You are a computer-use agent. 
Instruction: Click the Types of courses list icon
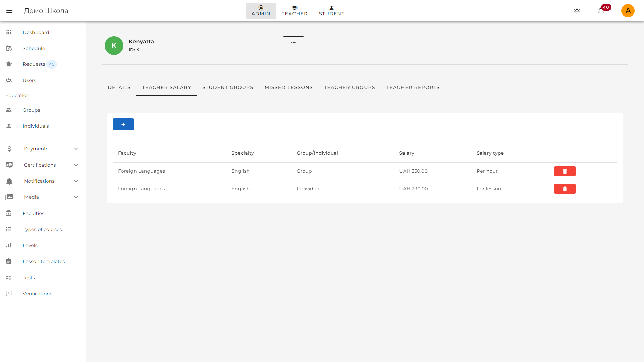(9, 229)
